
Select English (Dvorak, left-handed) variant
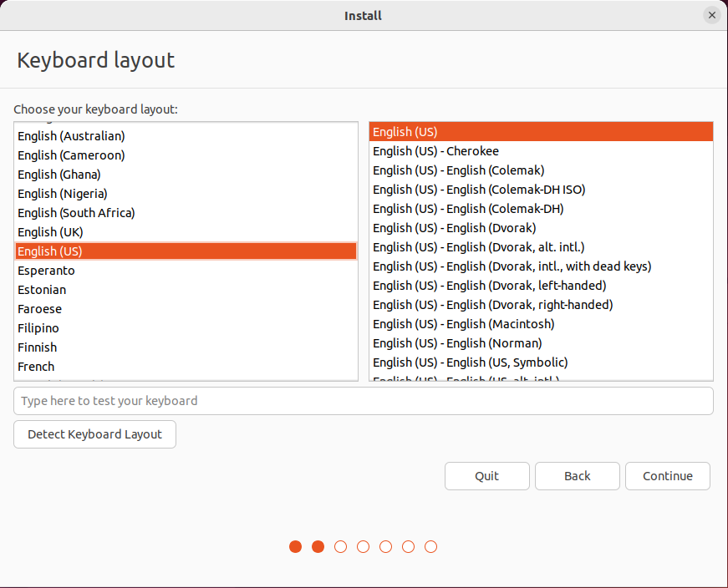pyautogui.click(x=541, y=286)
